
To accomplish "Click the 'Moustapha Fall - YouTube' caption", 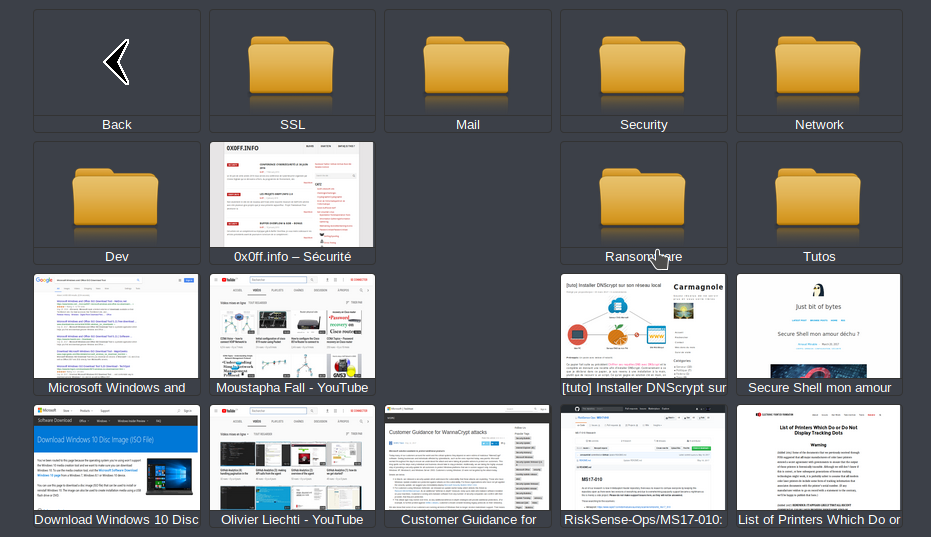I will point(292,388).
